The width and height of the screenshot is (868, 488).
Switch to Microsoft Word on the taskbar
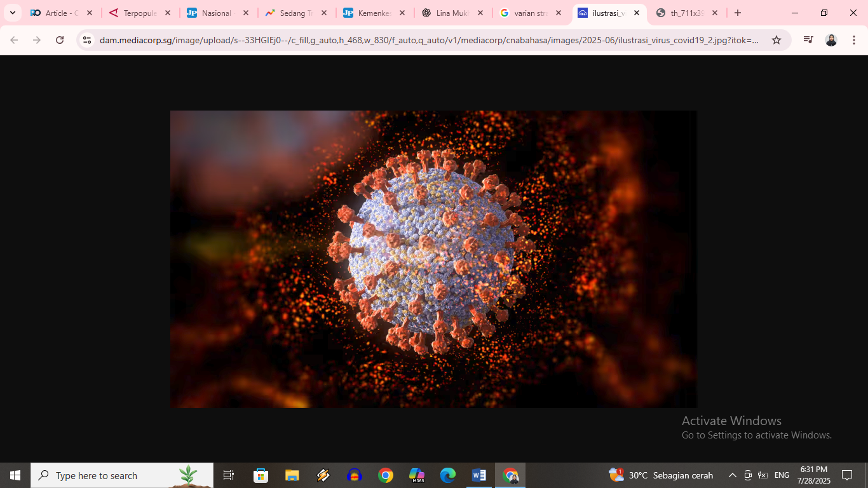[x=479, y=475]
